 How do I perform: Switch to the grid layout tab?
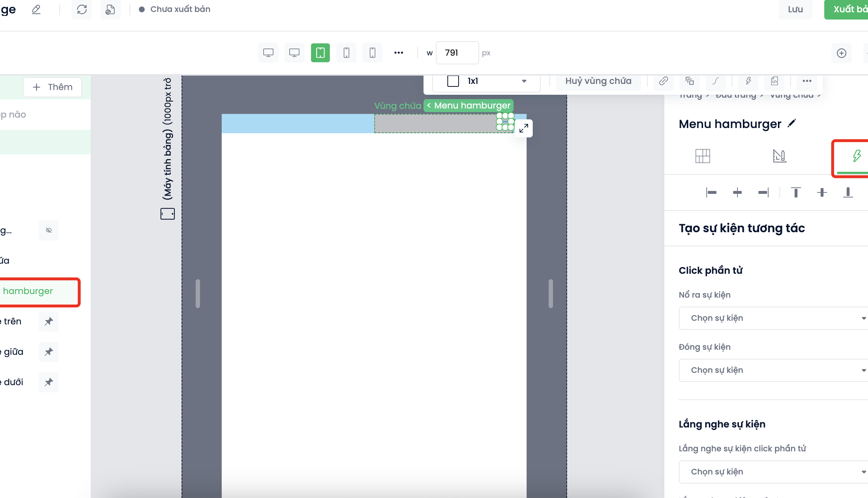[702, 156]
